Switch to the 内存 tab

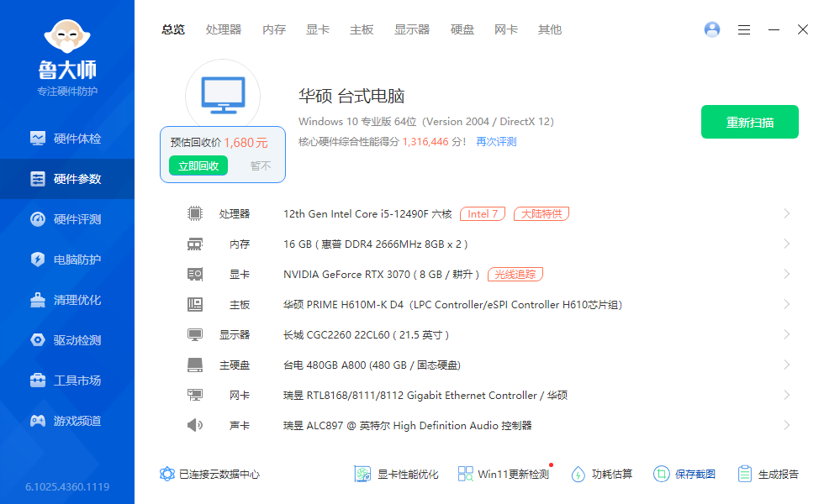tap(274, 29)
